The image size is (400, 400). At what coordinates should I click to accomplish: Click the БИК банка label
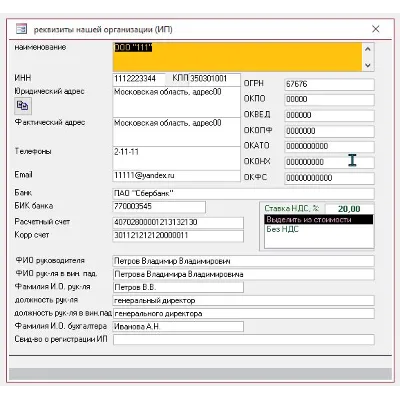tap(34, 206)
